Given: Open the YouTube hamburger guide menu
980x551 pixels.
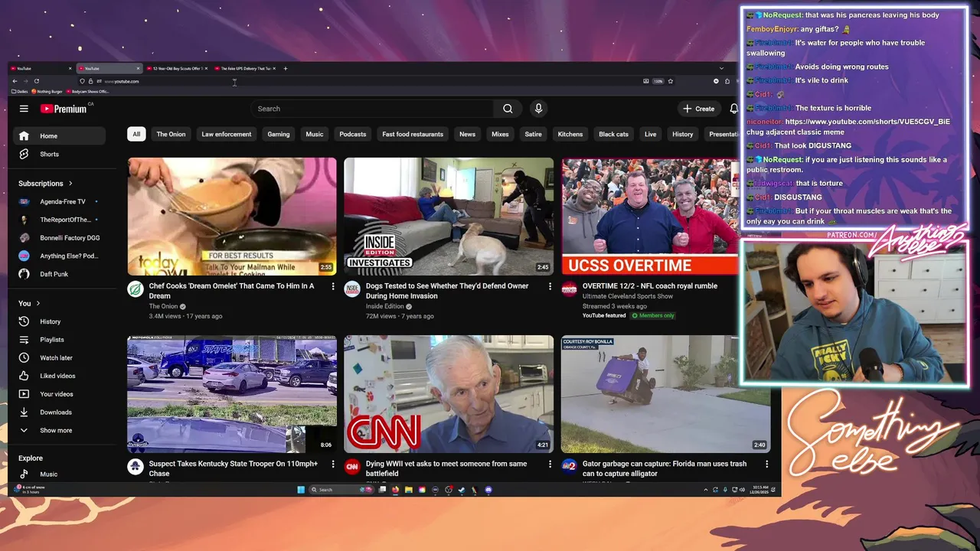Looking at the screenshot, I should [24, 109].
